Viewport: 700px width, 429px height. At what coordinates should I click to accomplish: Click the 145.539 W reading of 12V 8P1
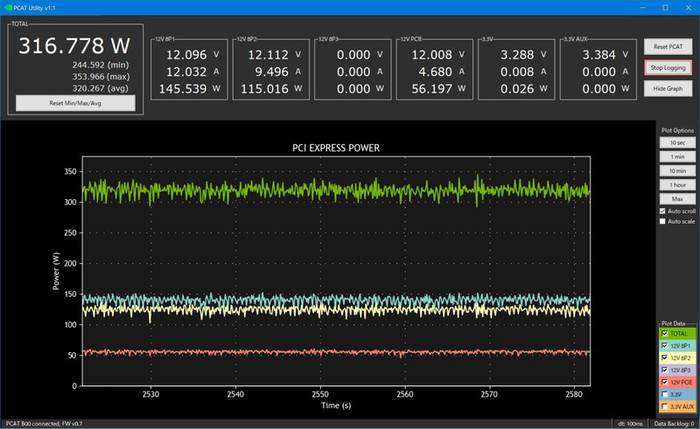click(x=189, y=89)
